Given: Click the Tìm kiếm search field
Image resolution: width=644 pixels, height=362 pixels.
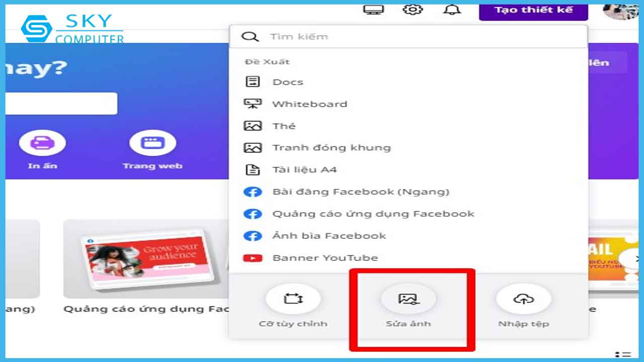Looking at the screenshot, I should 408,37.
